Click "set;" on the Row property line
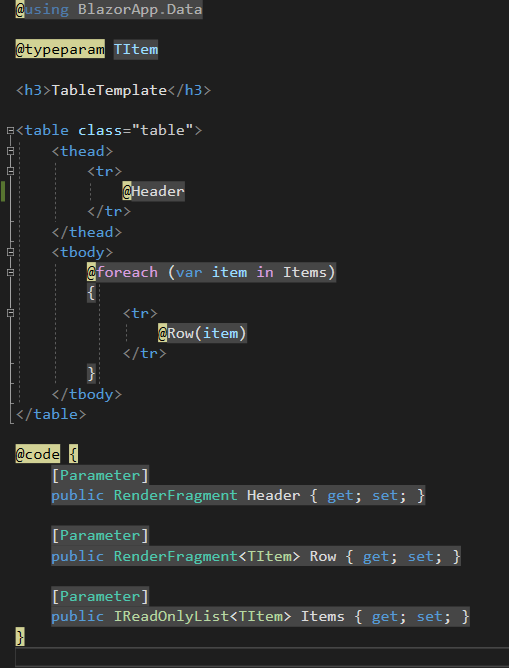Viewport: 509px width, 668px height. [x=425, y=556]
